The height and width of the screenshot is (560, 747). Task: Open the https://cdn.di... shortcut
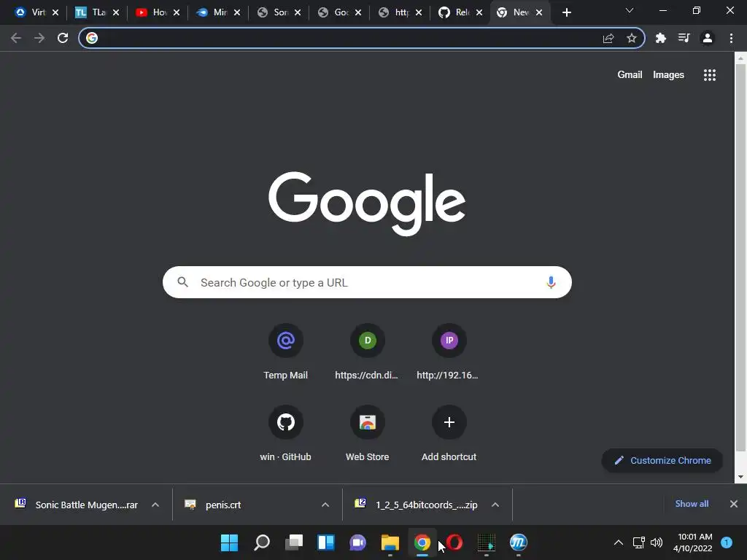(x=367, y=353)
